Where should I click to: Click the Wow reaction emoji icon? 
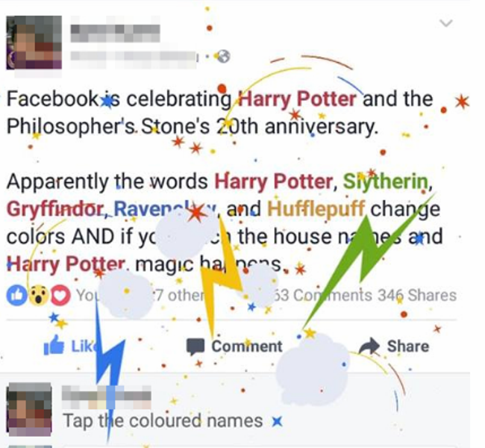tap(38, 295)
